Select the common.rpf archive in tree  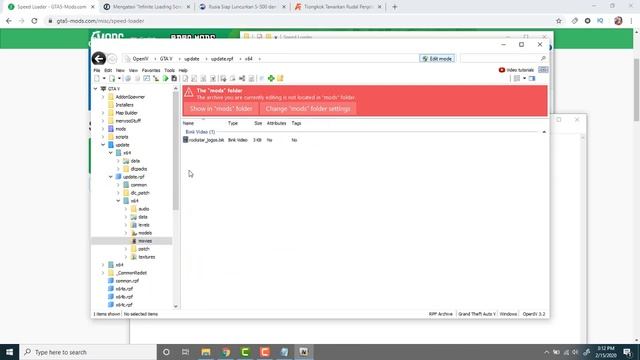127,281
